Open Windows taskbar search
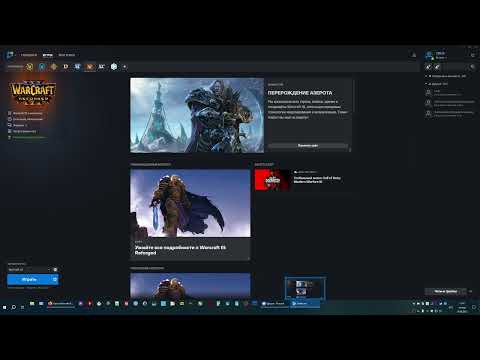 point(14,307)
